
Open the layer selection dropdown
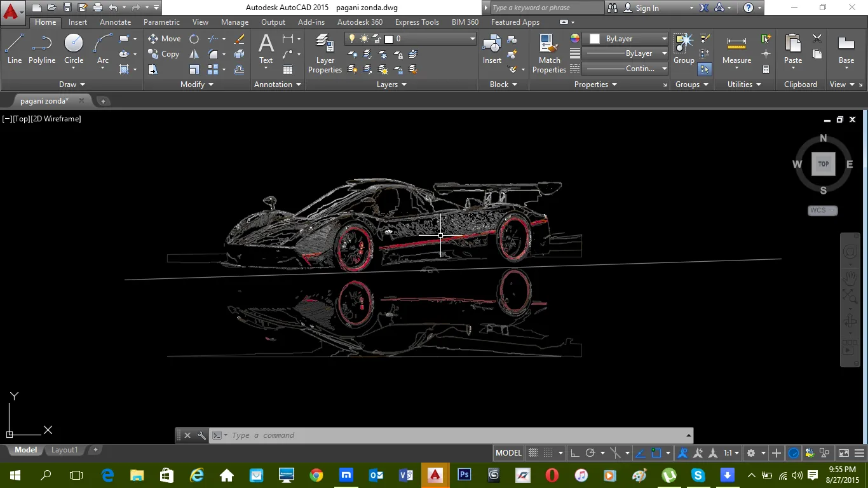click(x=472, y=39)
